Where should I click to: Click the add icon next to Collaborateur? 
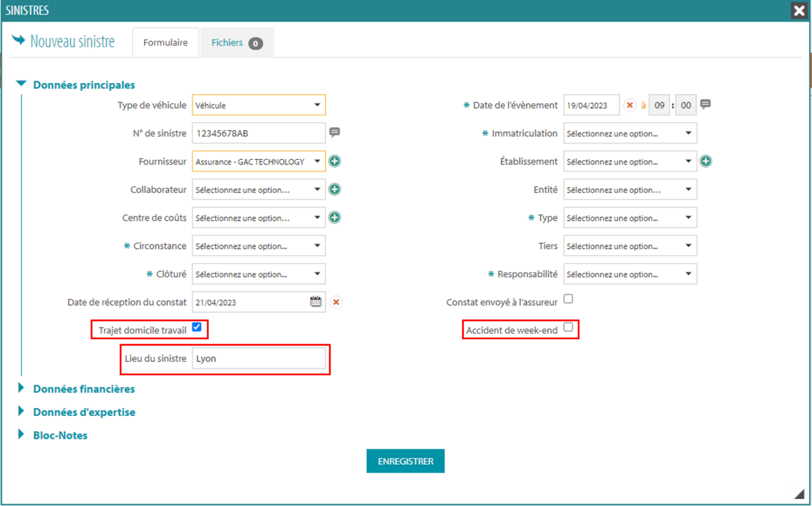(334, 190)
